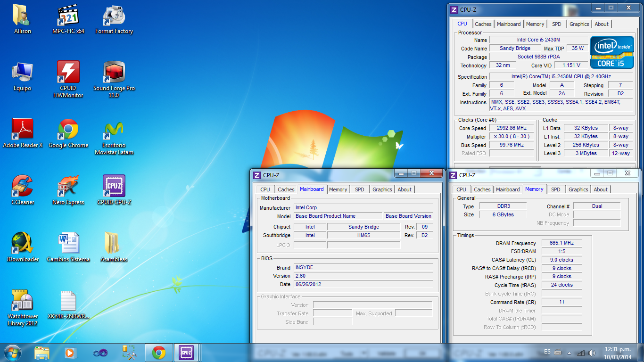Select the Core VID value '1.151 V'

coord(571,65)
